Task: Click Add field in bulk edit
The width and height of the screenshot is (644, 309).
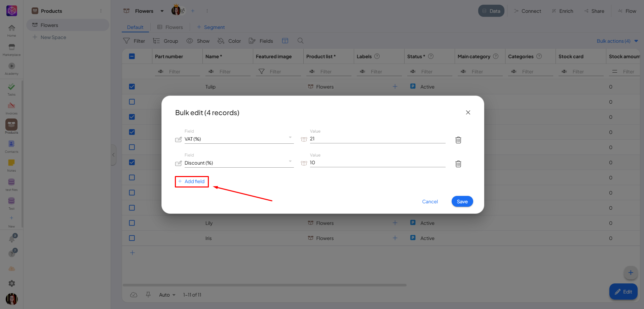Action: [x=192, y=181]
